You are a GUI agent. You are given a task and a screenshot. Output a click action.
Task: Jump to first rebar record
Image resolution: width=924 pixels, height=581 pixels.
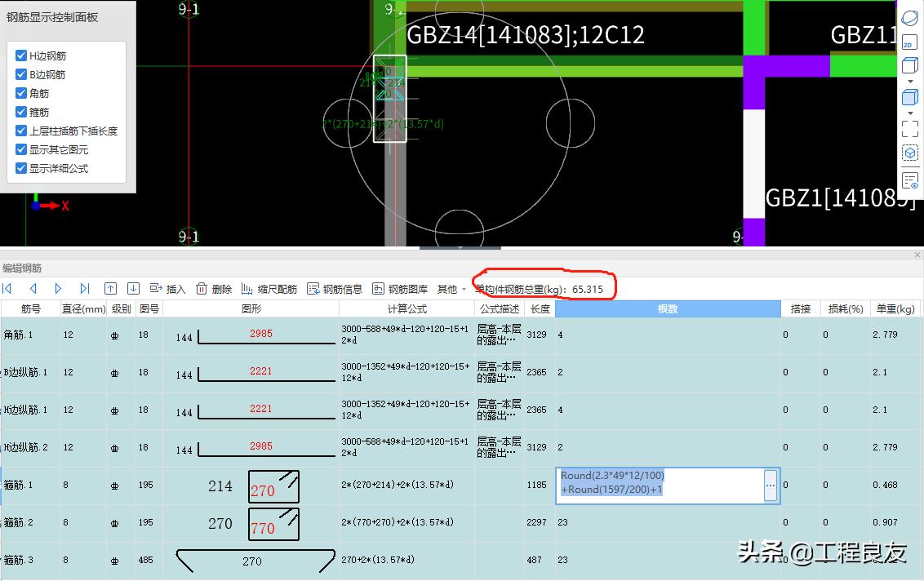tap(7, 289)
